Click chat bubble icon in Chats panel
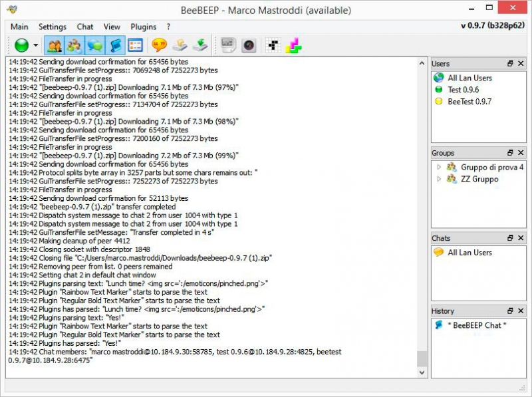 coord(439,252)
